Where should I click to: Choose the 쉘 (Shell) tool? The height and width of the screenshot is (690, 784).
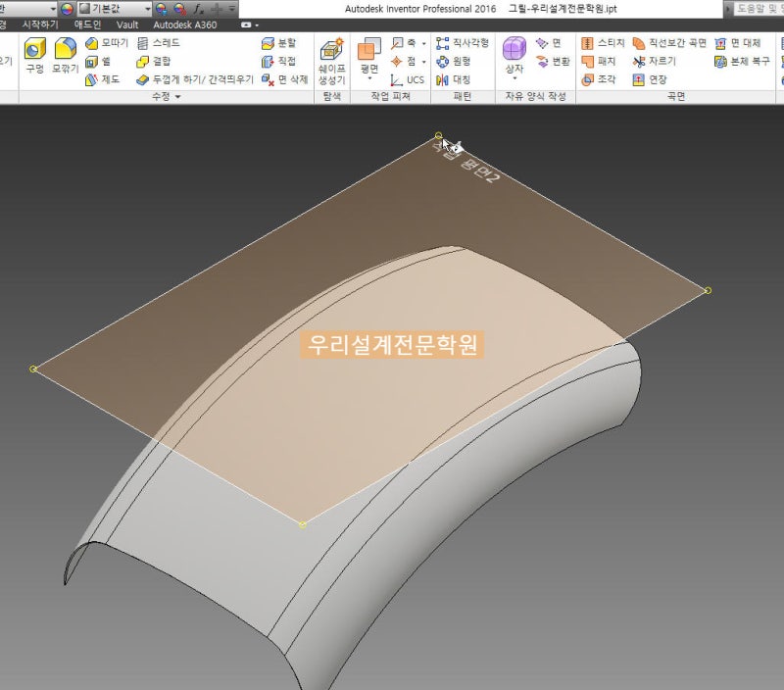(x=100, y=61)
